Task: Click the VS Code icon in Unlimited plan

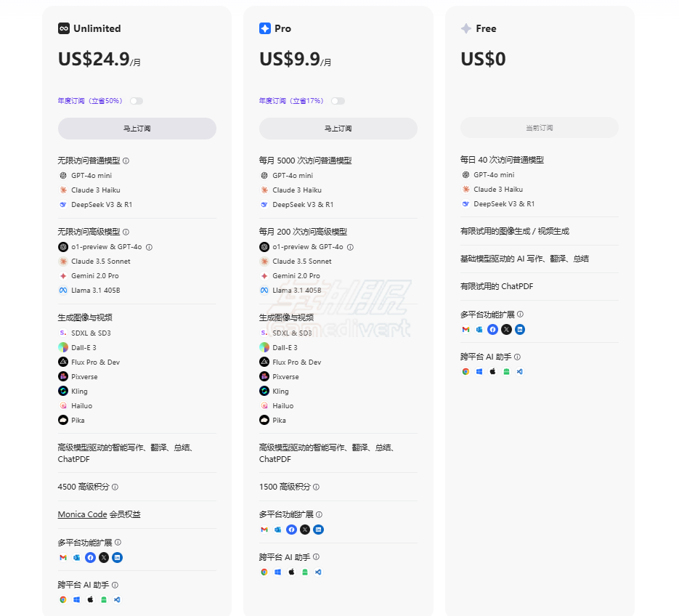Action: click(x=118, y=600)
